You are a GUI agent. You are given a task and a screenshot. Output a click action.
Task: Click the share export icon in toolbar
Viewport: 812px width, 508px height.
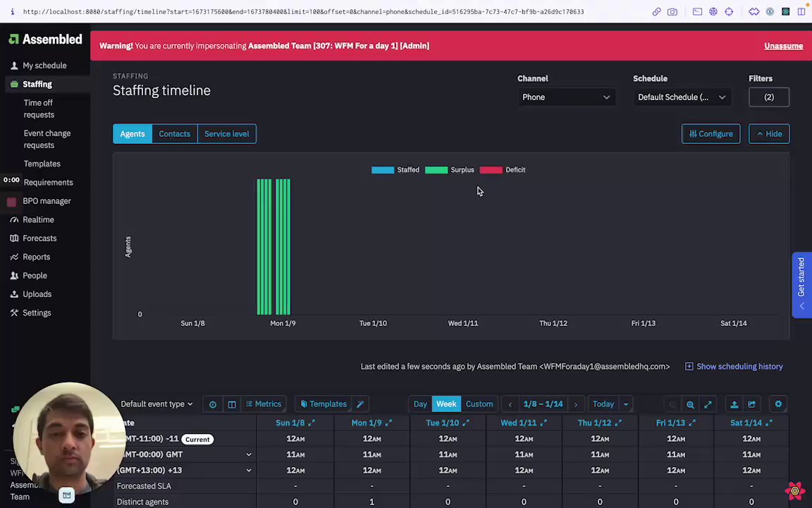(x=752, y=404)
